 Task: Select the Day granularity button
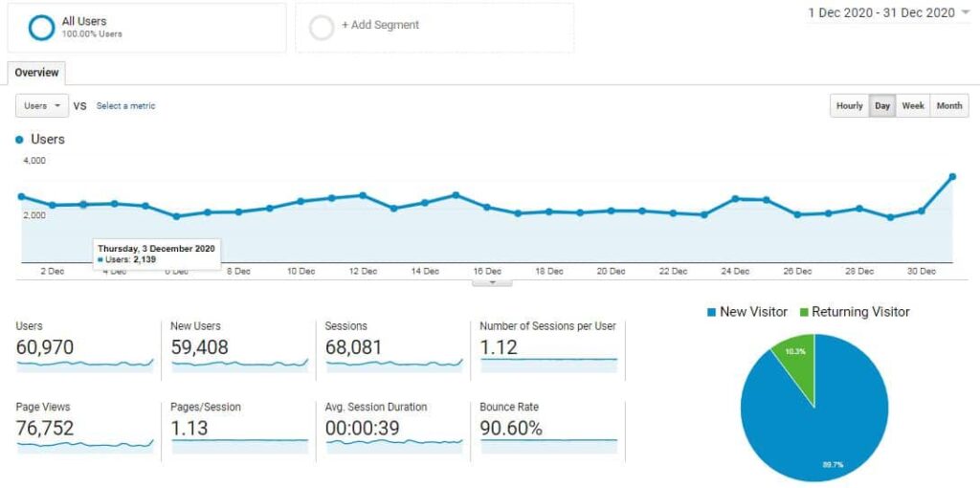pos(882,105)
